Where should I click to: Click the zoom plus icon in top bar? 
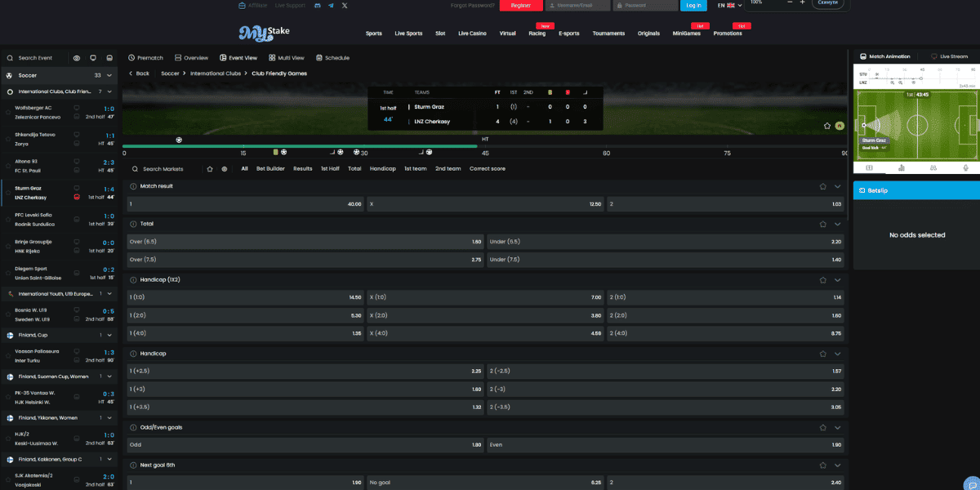803,2
